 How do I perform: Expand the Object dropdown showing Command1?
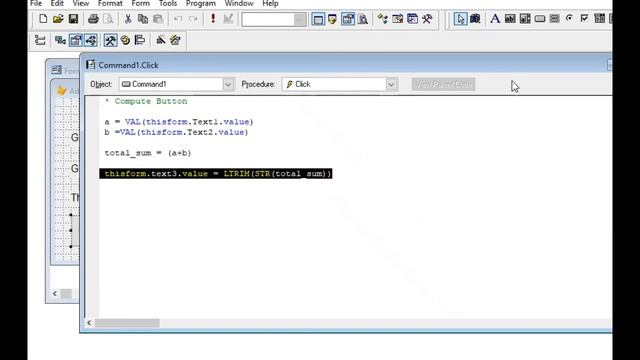[x=228, y=84]
